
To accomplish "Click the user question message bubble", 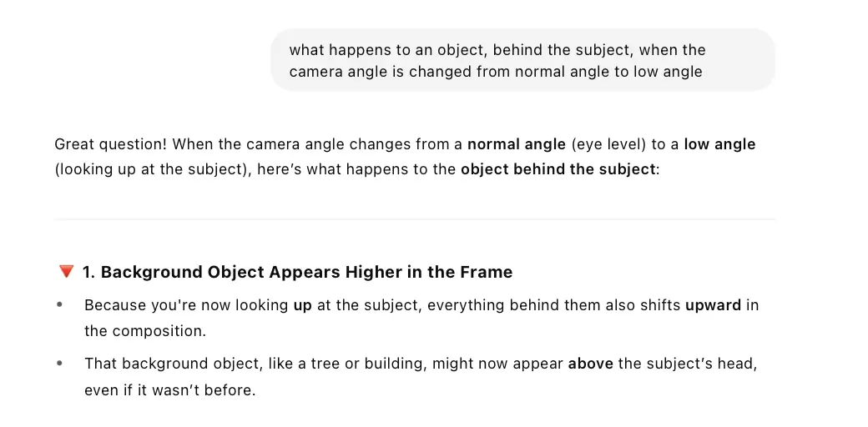I will click(522, 60).
